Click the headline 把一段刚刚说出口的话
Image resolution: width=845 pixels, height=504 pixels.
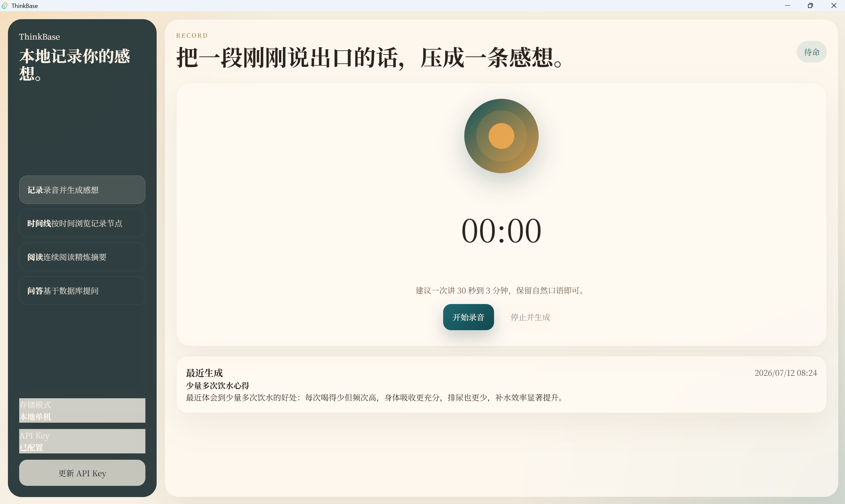(x=369, y=58)
